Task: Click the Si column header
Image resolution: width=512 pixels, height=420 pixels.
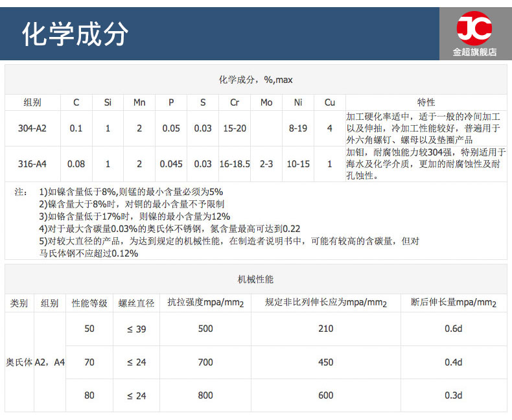Action: pyautogui.click(x=108, y=102)
